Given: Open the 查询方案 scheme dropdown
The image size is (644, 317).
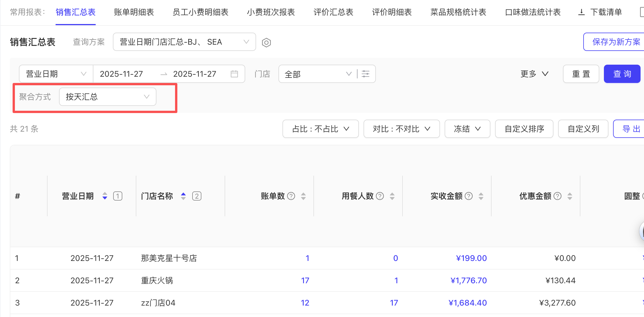Looking at the screenshot, I should (184, 42).
